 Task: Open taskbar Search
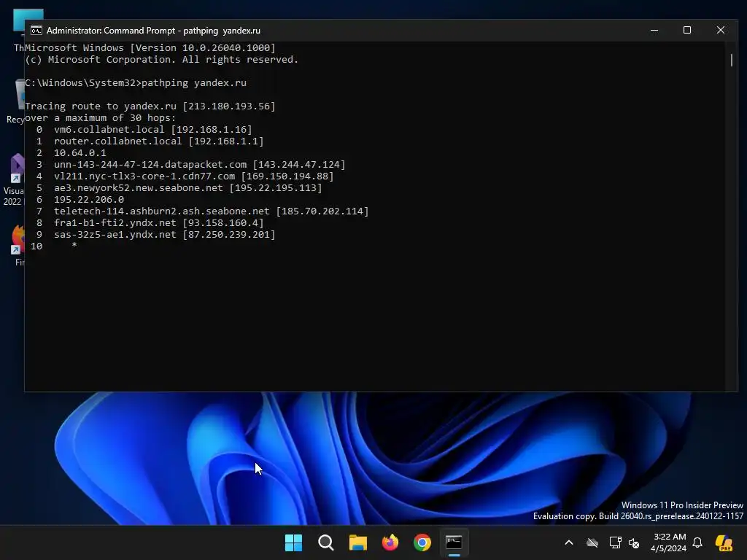pyautogui.click(x=326, y=542)
